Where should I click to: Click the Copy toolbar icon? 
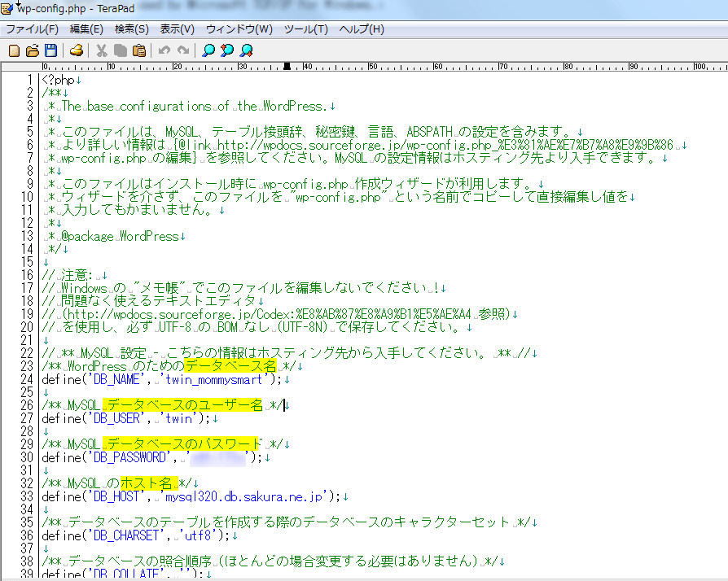click(121, 50)
